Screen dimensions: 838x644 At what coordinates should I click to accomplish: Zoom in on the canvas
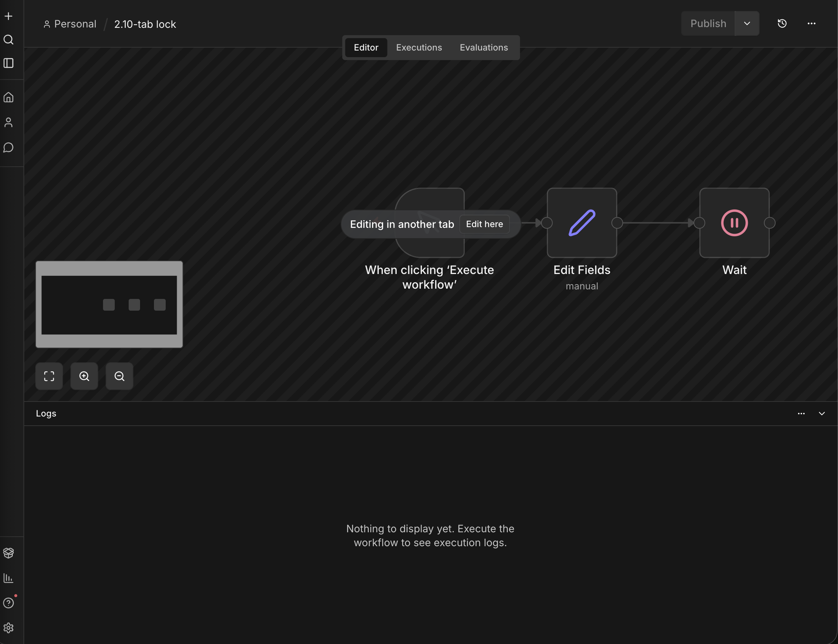pos(84,376)
